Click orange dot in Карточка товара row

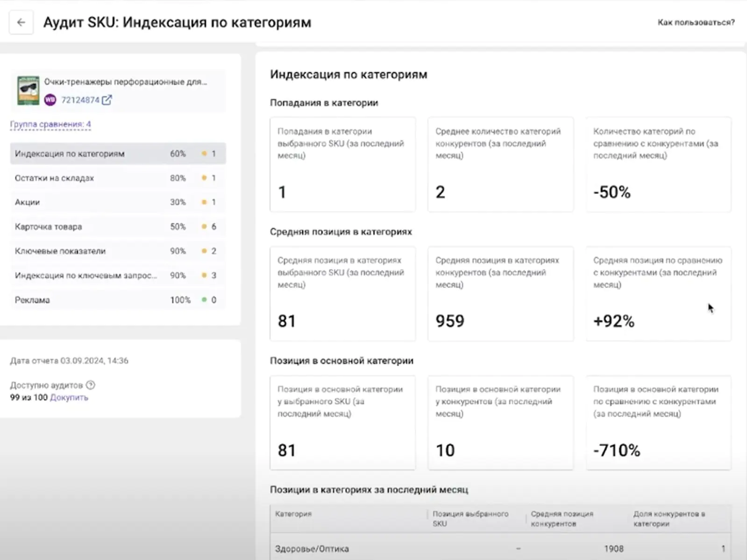point(204,227)
